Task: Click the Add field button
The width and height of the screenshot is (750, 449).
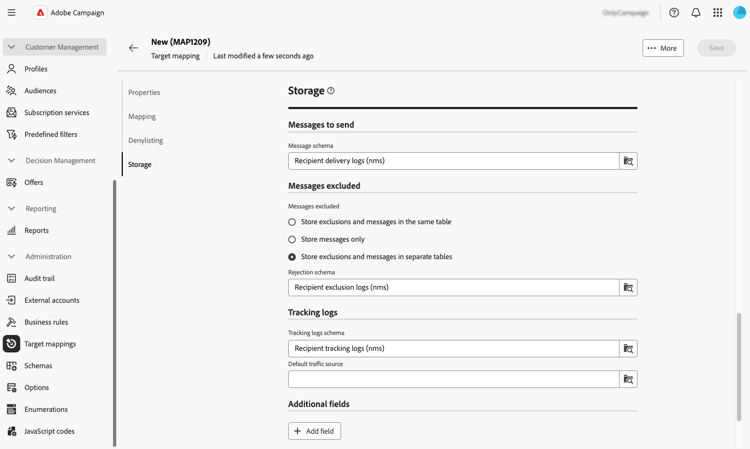Action: [314, 431]
